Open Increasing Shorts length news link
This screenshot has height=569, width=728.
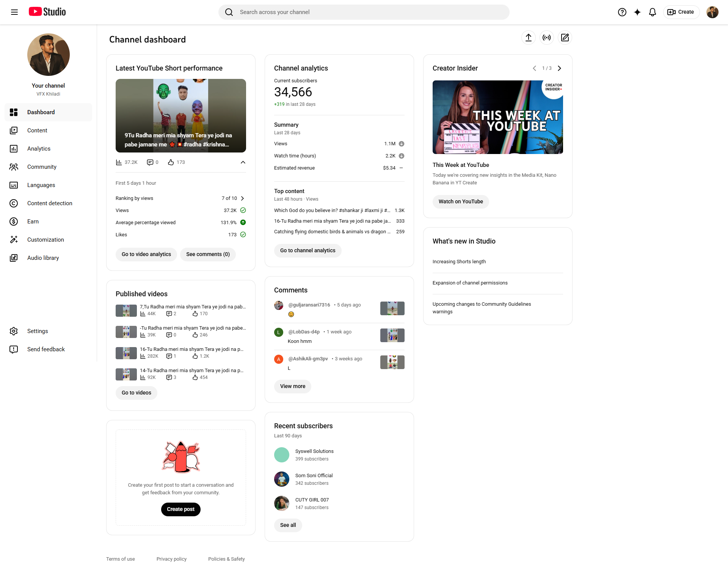459,262
